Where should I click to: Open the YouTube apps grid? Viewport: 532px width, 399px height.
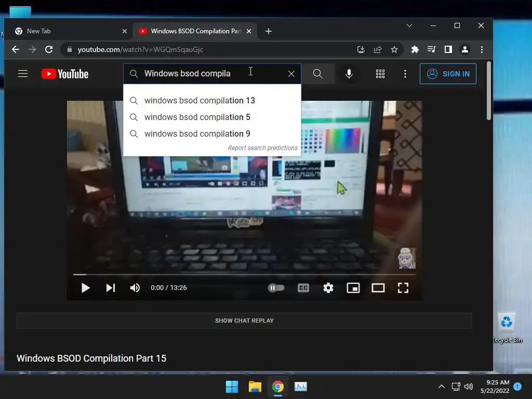pos(380,74)
